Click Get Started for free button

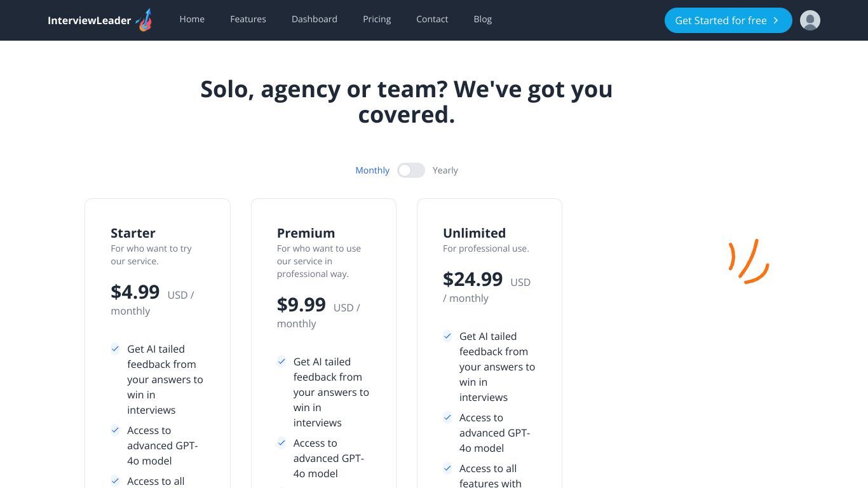tap(728, 20)
